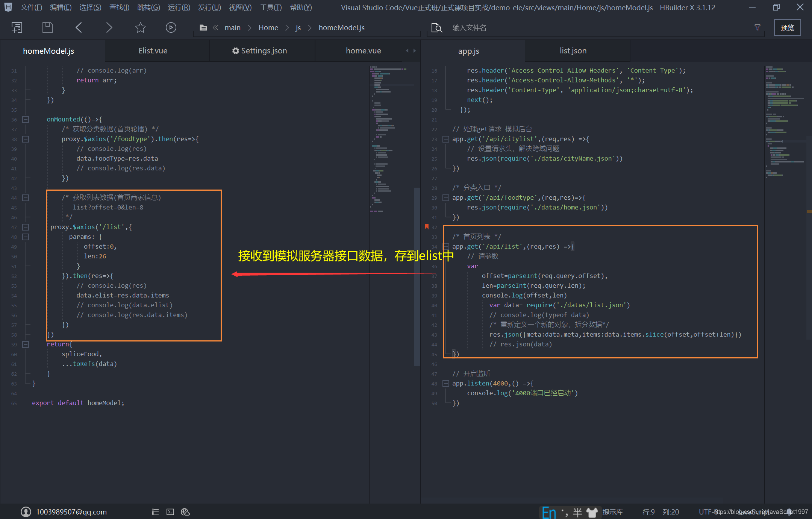Open the 工具(T) menu
The width and height of the screenshot is (812, 519).
point(271,8)
